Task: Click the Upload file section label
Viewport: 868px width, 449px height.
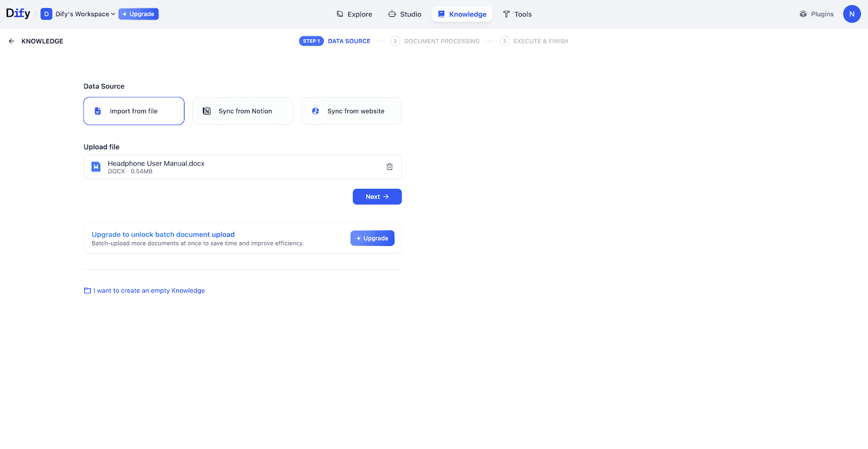Action: pos(101,147)
